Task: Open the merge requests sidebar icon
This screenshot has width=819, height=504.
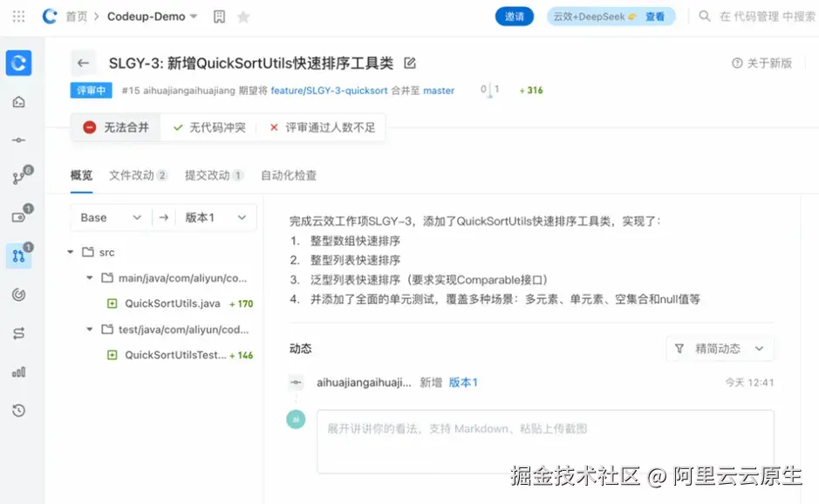Action: coord(19,255)
